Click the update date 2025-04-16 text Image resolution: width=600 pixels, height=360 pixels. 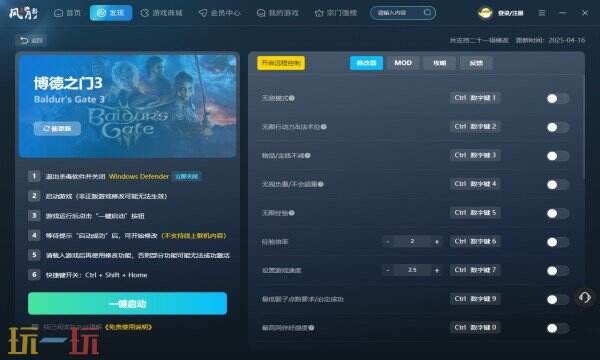567,40
